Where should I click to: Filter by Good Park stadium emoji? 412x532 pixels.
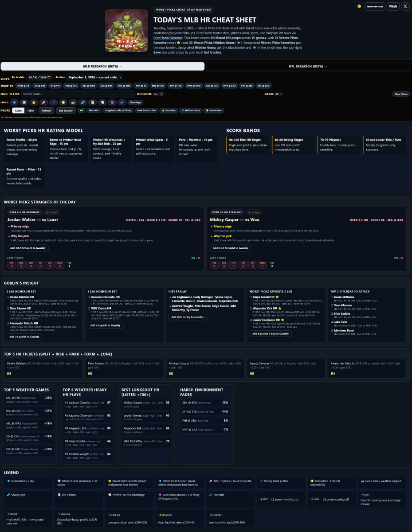coord(72,102)
